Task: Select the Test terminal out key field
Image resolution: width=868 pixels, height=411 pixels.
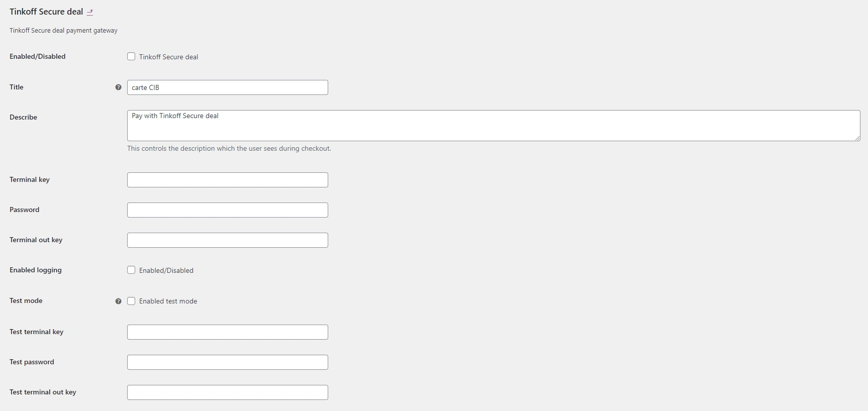Action: (228, 392)
